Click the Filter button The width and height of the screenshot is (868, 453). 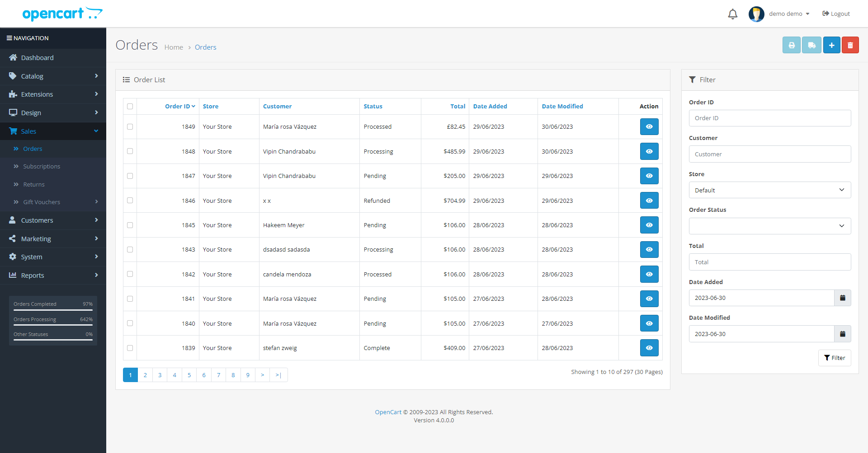835,358
